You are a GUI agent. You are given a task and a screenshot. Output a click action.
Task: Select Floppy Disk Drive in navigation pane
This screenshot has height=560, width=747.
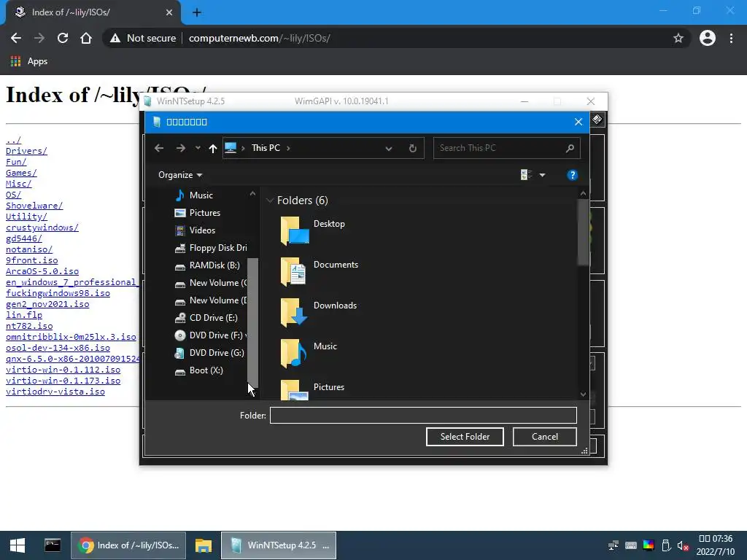tap(211, 248)
